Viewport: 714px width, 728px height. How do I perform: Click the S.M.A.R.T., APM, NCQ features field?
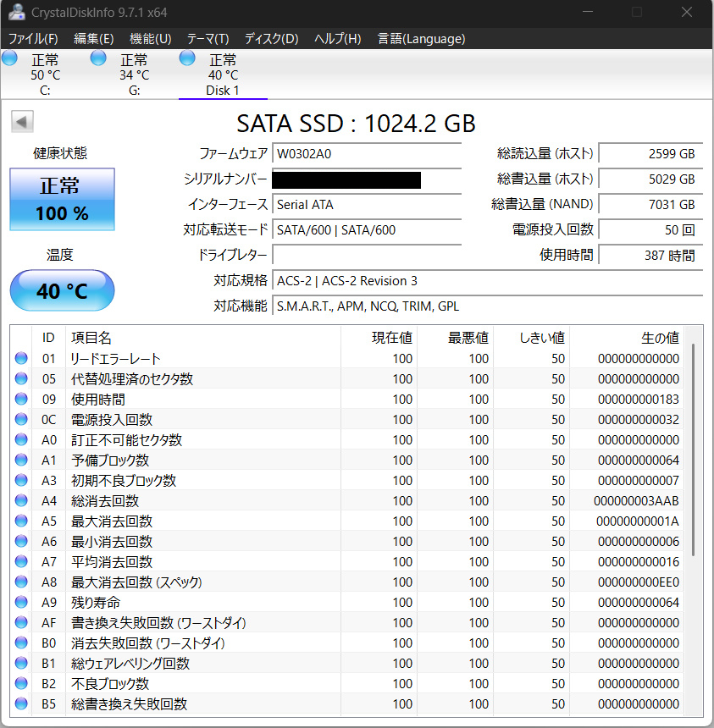(487, 306)
